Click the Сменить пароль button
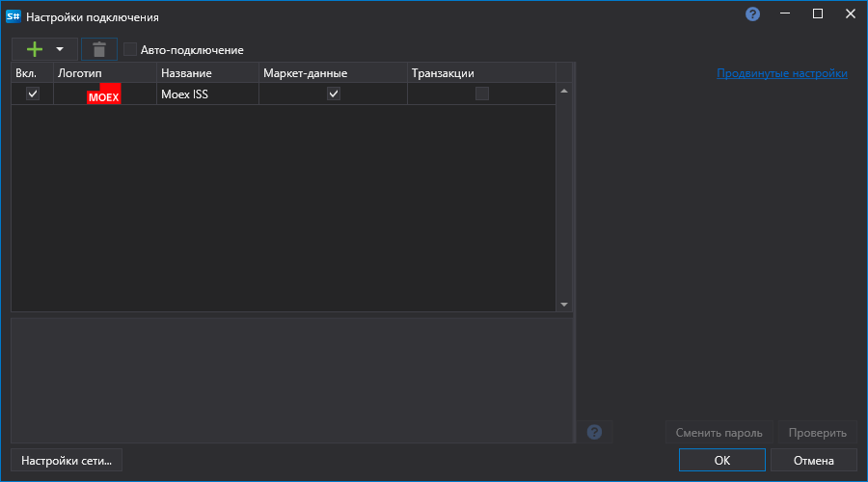Image resolution: width=868 pixels, height=482 pixels. 719,433
